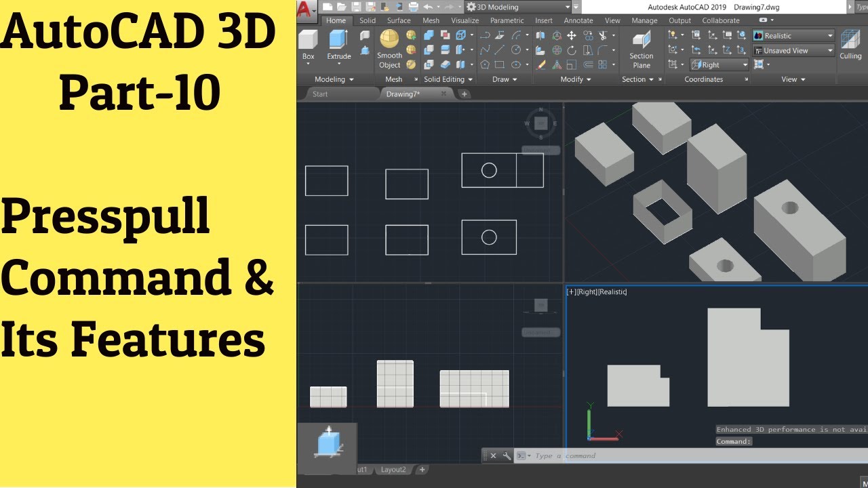Viewport: 868px width, 488px height.
Task: Click the Culling icon
Action: (850, 45)
